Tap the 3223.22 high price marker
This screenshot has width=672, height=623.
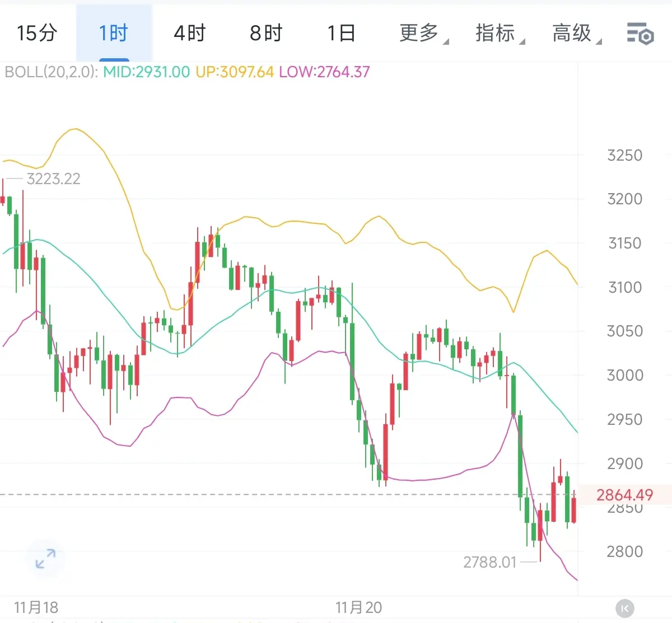(x=53, y=179)
